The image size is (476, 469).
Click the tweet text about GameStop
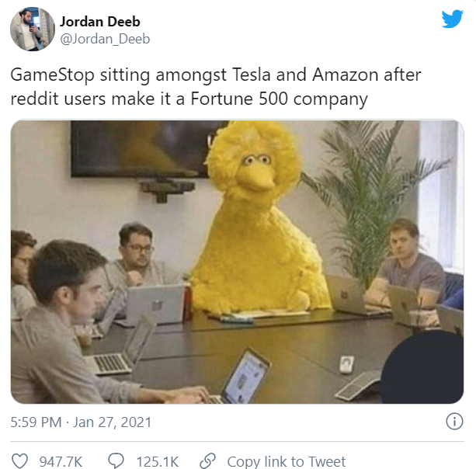click(216, 86)
